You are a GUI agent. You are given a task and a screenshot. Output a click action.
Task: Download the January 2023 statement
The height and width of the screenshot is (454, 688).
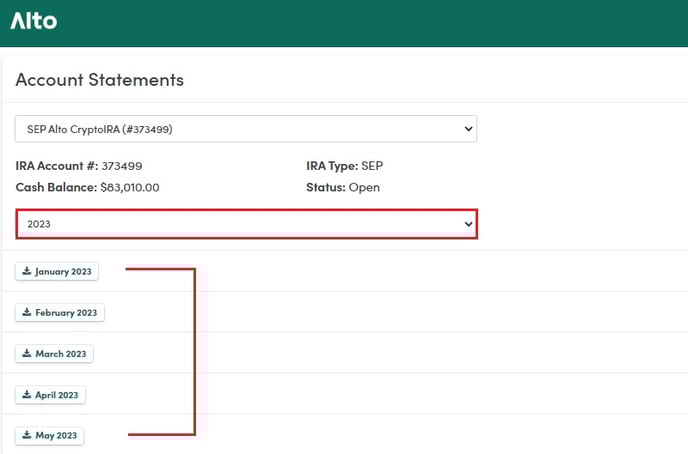coord(57,272)
